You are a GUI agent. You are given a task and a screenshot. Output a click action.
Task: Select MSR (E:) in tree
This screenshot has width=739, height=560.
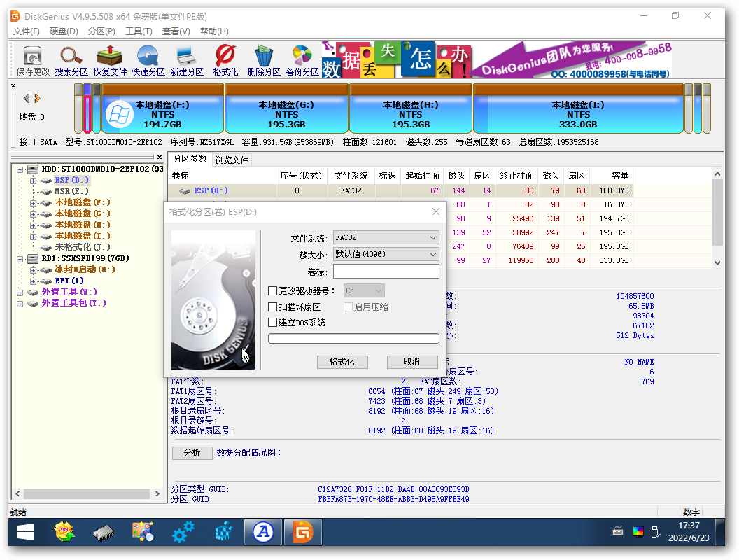click(71, 191)
